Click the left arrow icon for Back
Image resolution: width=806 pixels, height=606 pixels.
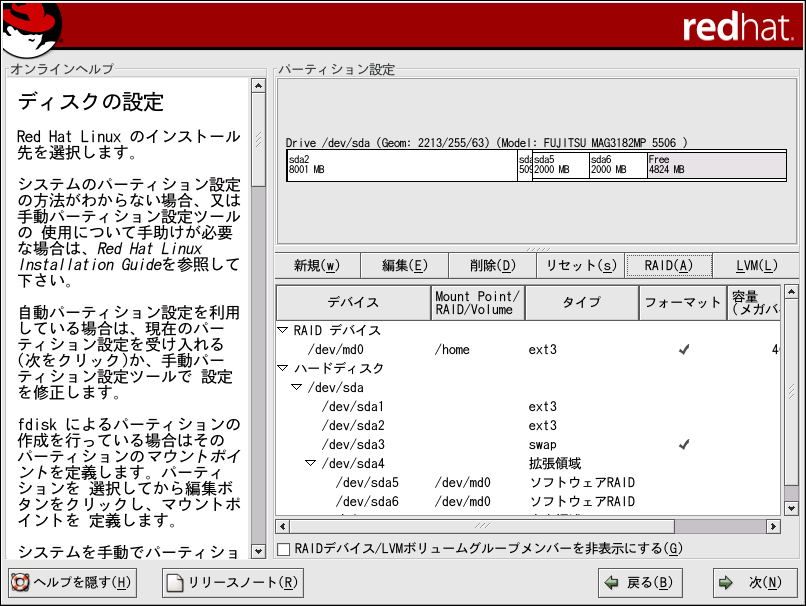[611, 582]
